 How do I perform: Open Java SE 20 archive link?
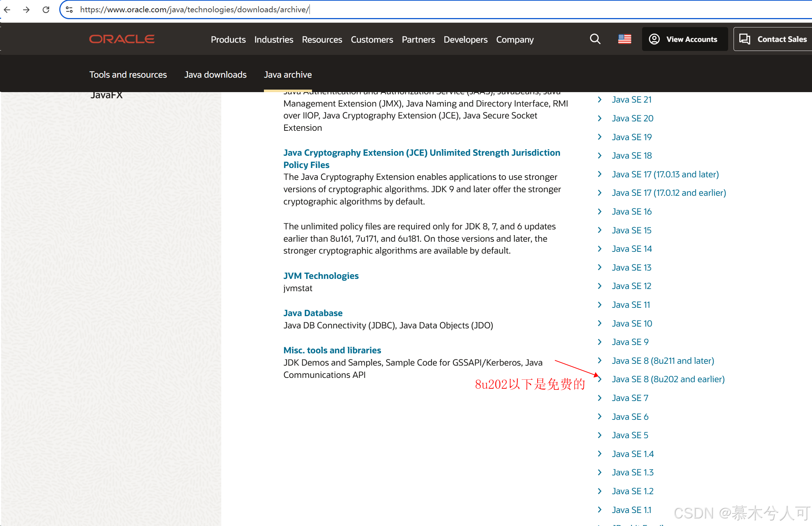(x=633, y=118)
